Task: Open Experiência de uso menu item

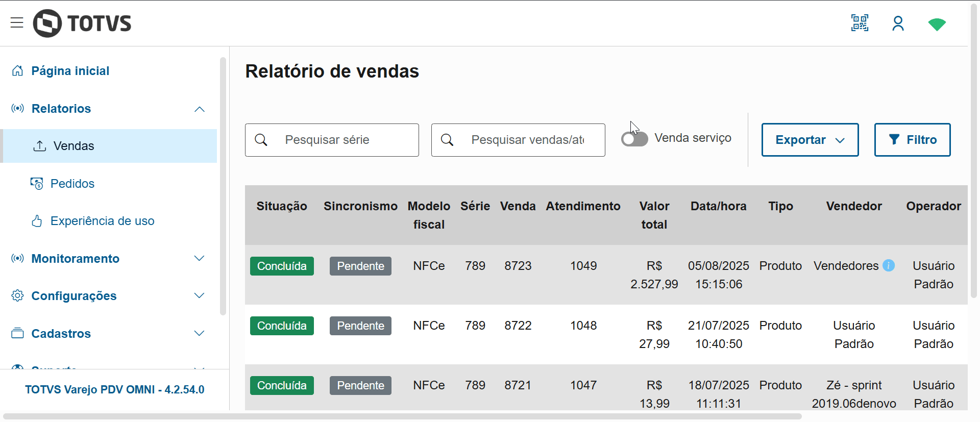Action: click(x=102, y=221)
